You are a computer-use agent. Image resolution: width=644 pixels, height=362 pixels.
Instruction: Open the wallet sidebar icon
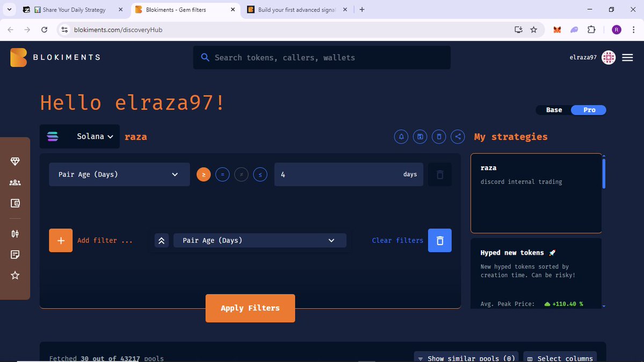pyautogui.click(x=15, y=203)
